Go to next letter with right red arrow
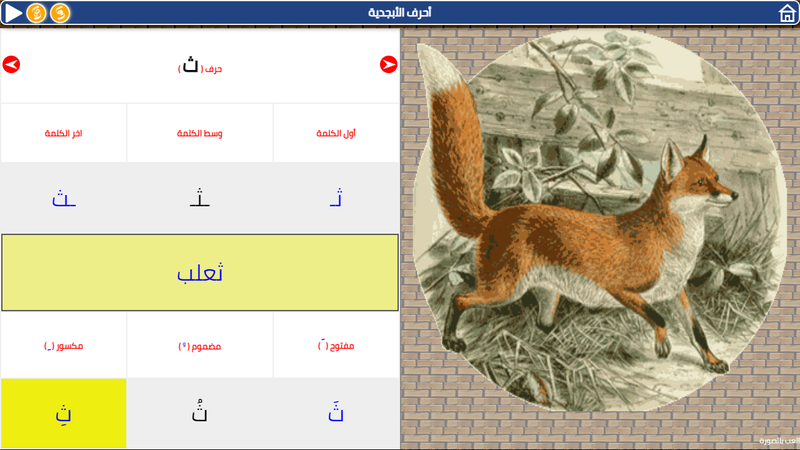800x450 pixels. (x=388, y=65)
